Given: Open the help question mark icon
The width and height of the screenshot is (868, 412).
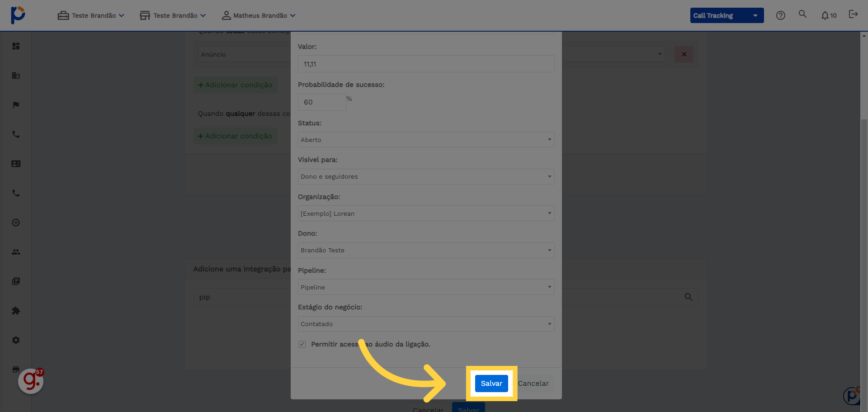Looking at the screenshot, I should pyautogui.click(x=780, y=15).
